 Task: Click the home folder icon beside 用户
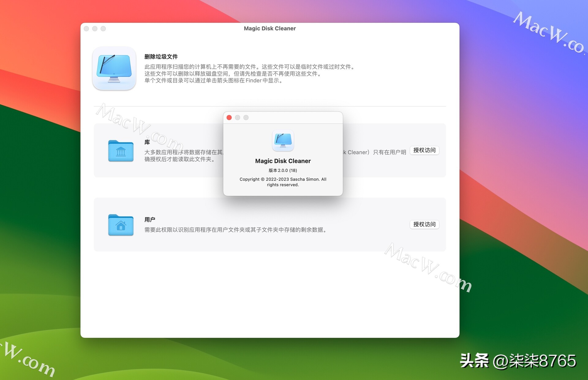point(121,225)
